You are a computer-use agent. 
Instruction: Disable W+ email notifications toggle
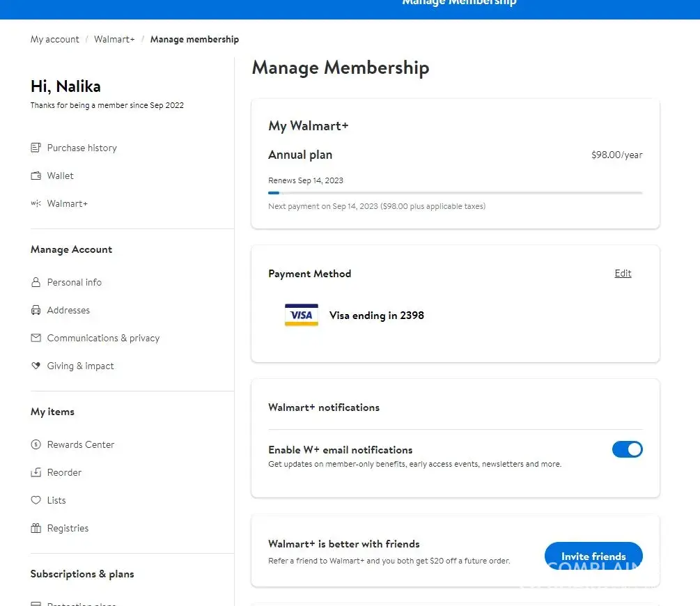[x=627, y=449]
